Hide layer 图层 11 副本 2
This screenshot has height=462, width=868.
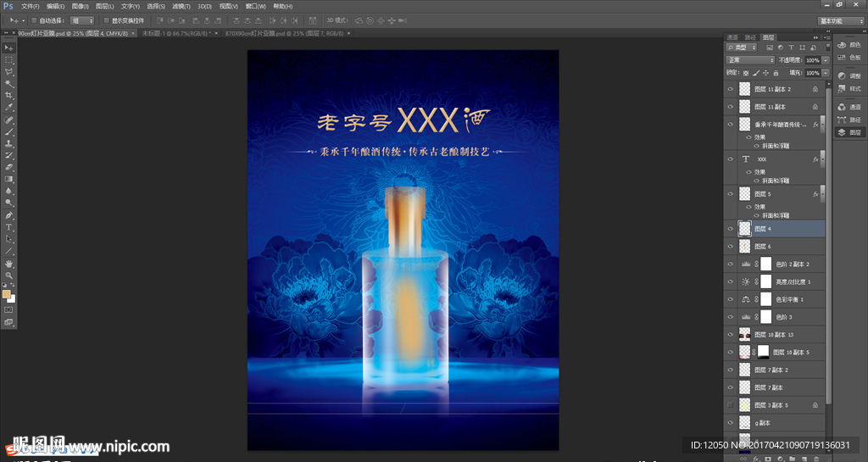point(730,89)
